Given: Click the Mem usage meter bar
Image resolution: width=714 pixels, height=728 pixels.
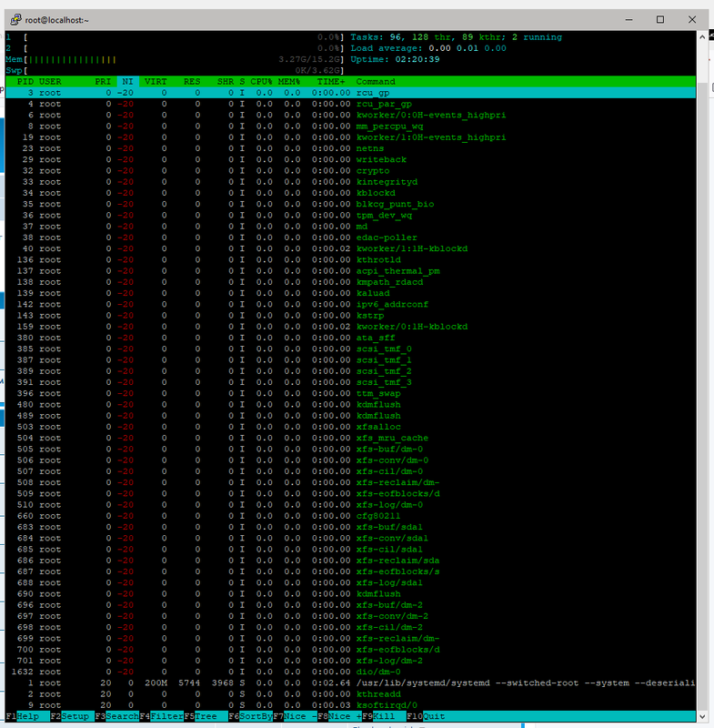Looking at the screenshot, I should [175, 59].
